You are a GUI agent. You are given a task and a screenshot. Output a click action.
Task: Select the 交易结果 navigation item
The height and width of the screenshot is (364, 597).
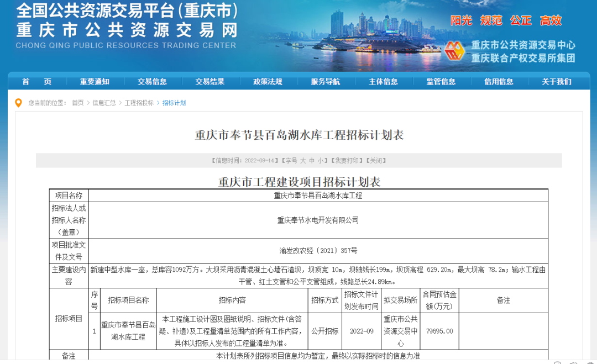210,82
